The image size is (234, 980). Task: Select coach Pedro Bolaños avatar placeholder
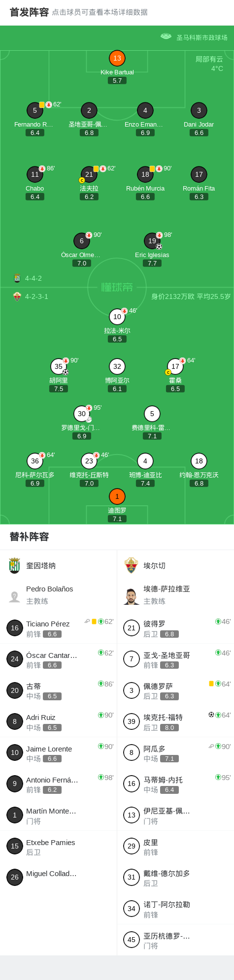click(x=15, y=597)
